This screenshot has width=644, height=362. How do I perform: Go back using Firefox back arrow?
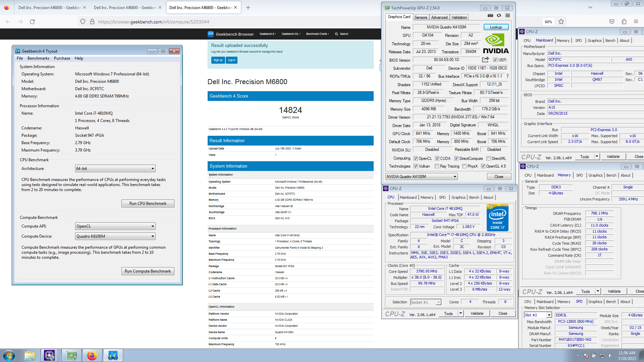[x=8, y=21]
